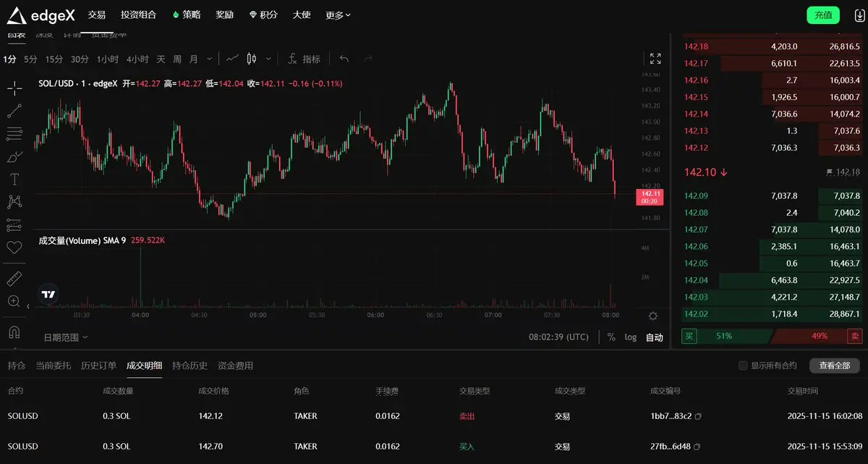This screenshot has height=464, width=868.
Task: Switch to the 当前委托 tab
Action: [x=54, y=366]
